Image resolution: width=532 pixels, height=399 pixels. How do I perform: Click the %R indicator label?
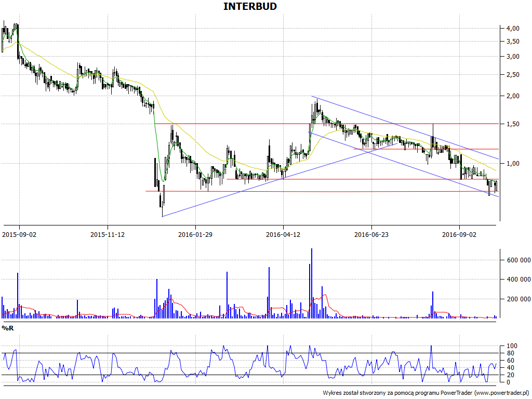coord(8,328)
